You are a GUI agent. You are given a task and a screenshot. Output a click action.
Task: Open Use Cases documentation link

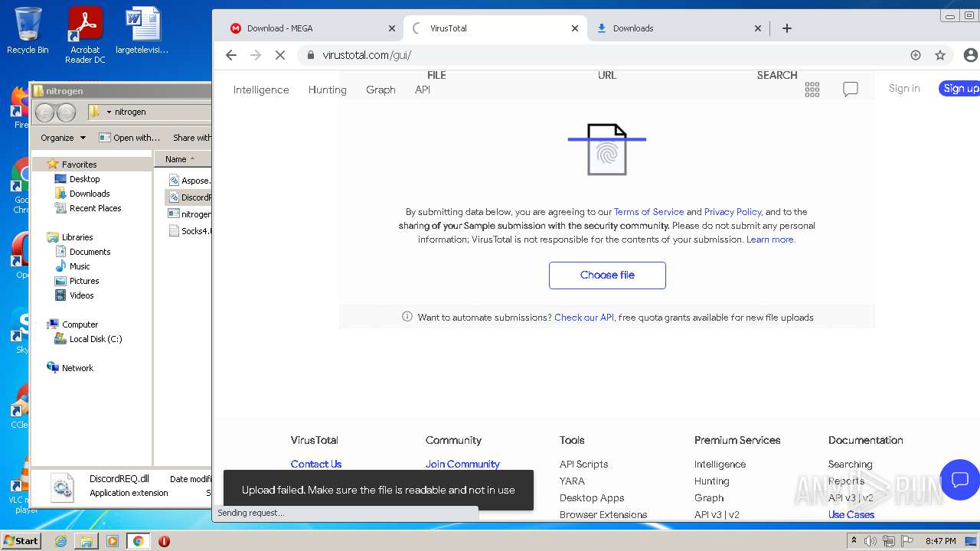[851, 514]
